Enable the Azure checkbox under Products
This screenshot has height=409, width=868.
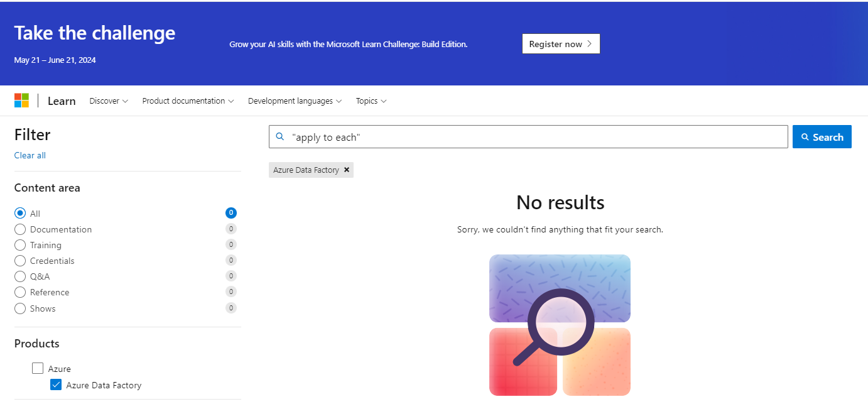(38, 368)
